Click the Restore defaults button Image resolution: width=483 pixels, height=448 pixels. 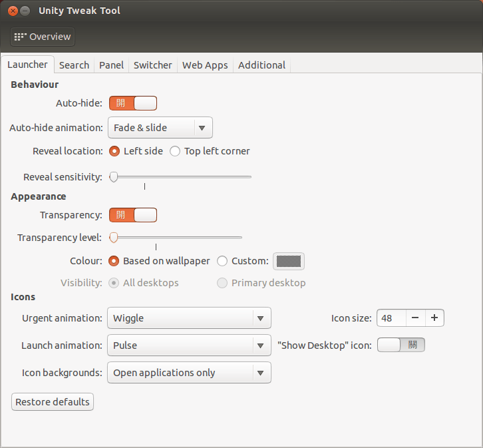53,402
